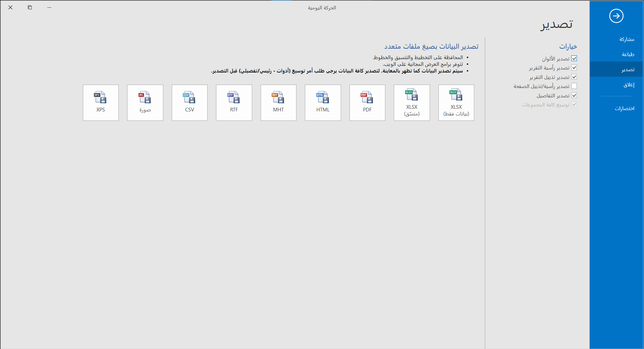This screenshot has width=644, height=349.
Task: Click the XPS export tile
Action: 101,102
